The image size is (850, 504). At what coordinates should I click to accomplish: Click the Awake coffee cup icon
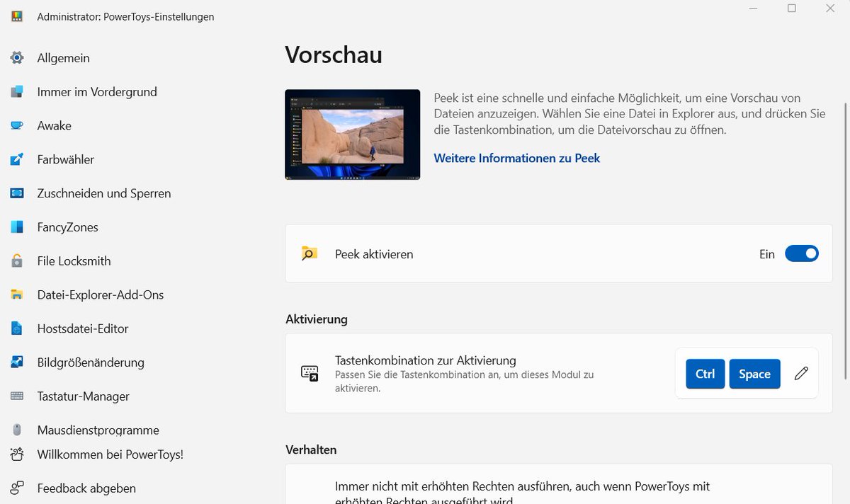point(17,126)
